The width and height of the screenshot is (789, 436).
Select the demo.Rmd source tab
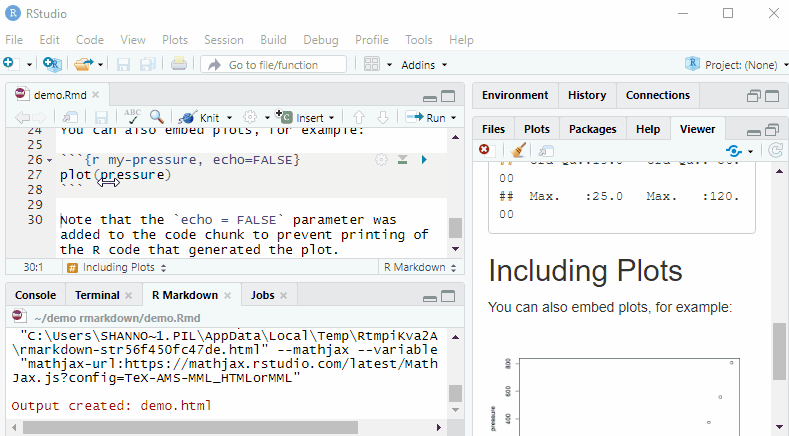[60, 95]
